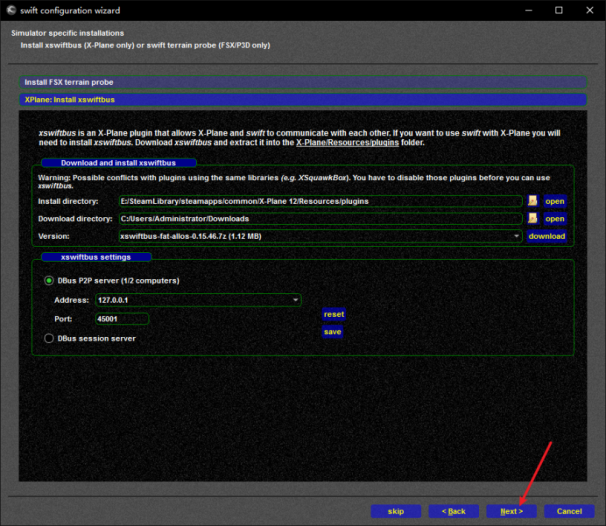
Task: Click the Download directory path field
Action: pos(320,219)
